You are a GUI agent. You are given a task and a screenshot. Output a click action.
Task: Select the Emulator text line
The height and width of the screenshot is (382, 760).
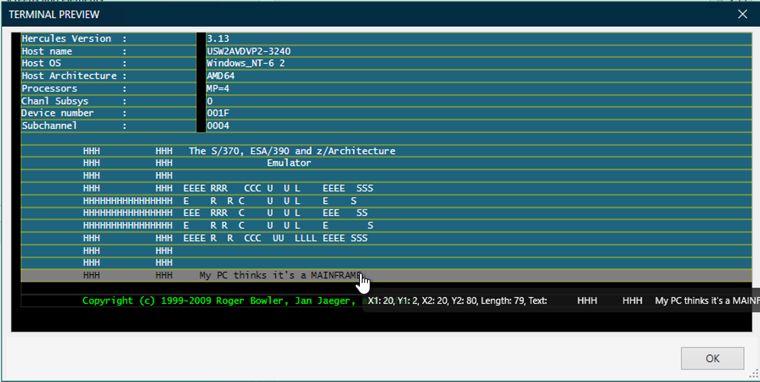point(386,163)
